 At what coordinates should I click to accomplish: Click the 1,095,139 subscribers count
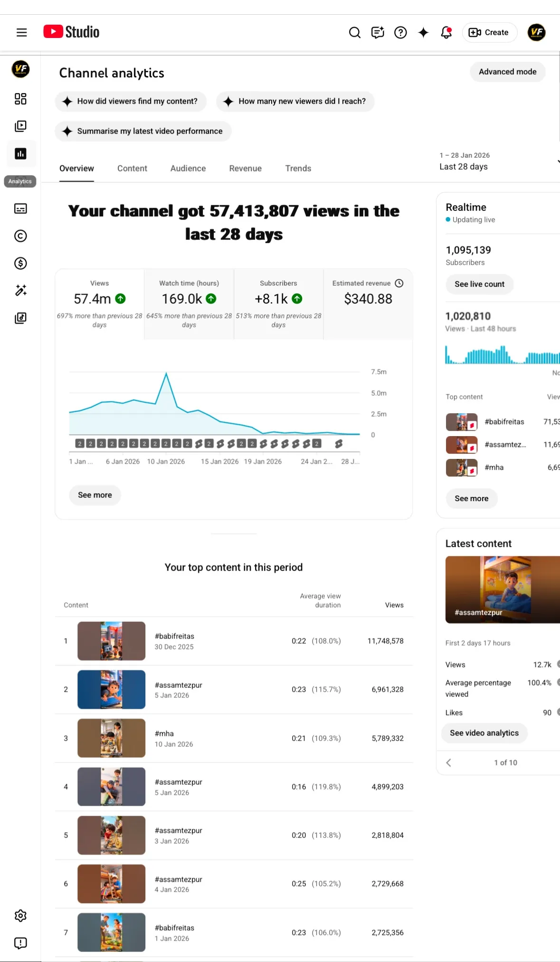click(x=468, y=250)
